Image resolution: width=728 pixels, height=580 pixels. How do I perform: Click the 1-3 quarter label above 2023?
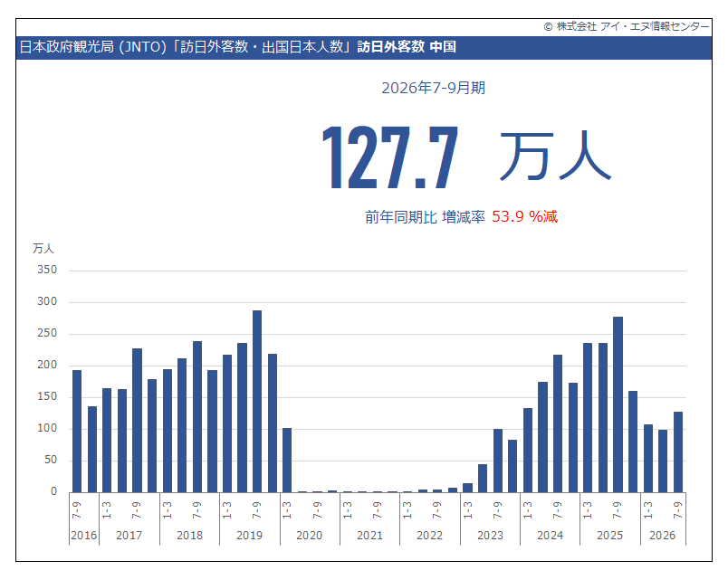click(x=467, y=510)
